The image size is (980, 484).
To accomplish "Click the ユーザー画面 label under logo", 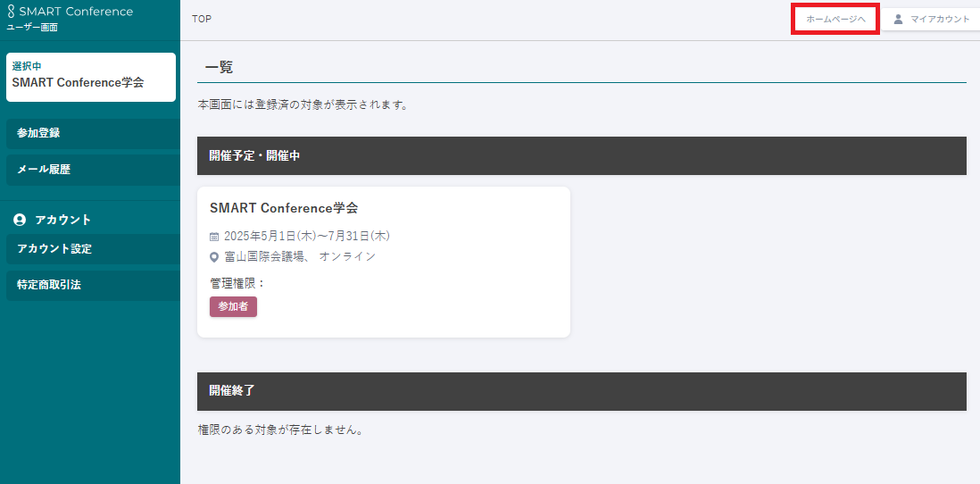I will tap(32, 28).
